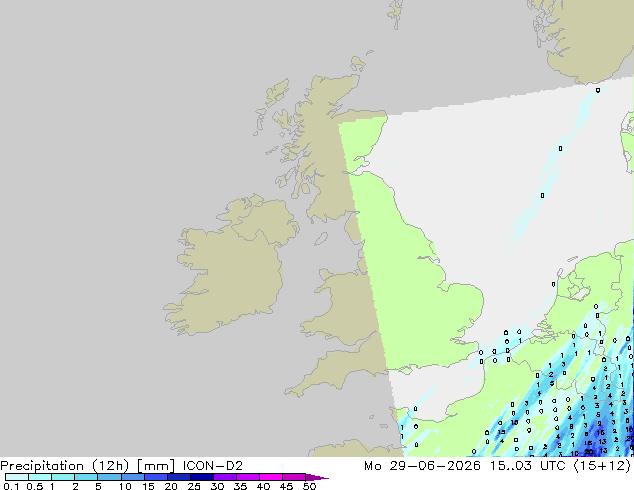The image size is (634, 490).
Task: Click the '[mm]' unit label
Action: coord(156,466)
